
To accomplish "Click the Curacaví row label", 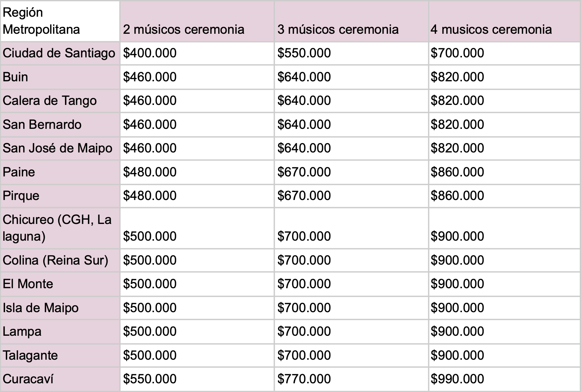I will (x=60, y=379).
